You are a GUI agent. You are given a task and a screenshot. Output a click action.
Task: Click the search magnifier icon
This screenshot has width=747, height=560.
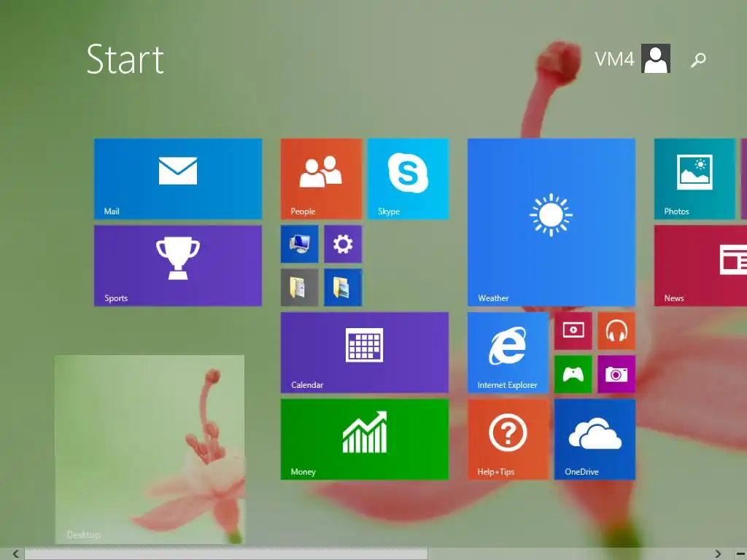(x=698, y=60)
